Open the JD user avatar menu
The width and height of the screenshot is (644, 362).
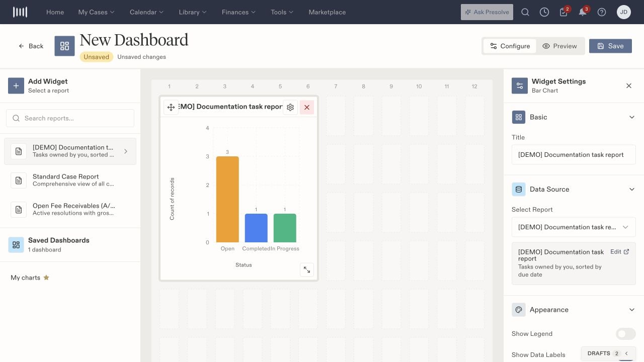coord(624,12)
